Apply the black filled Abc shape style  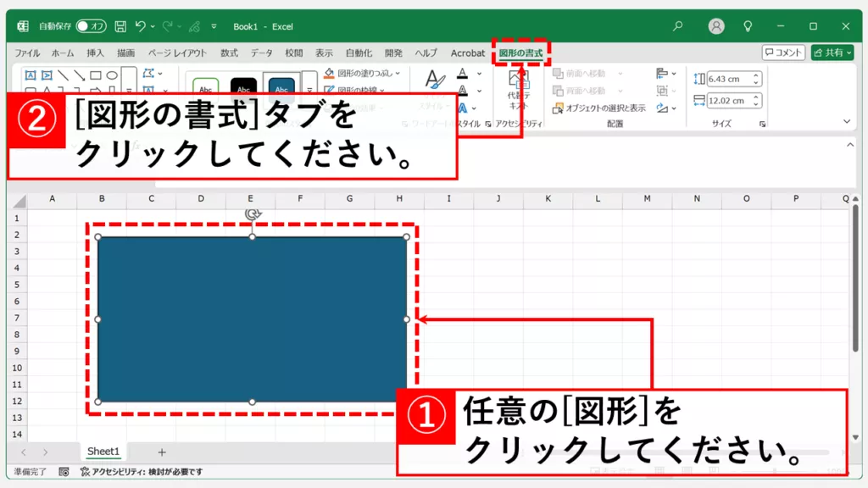[243, 87]
